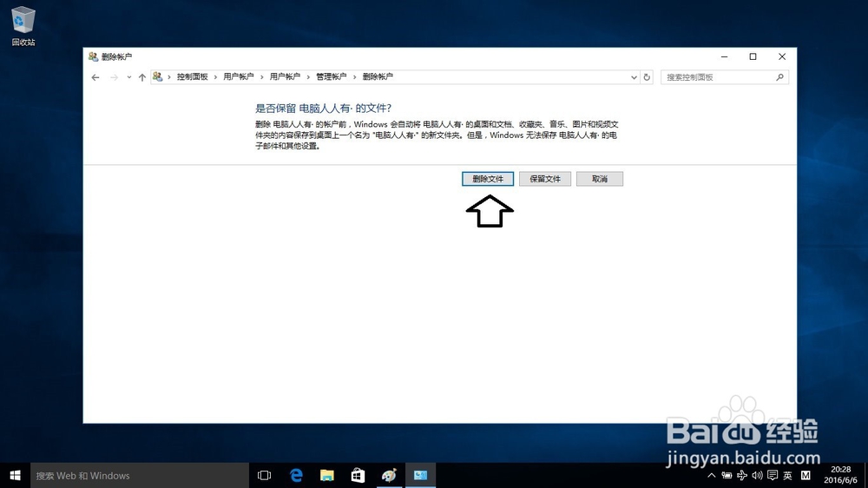Viewport: 868px width, 488px height.
Task: Go up one level arrow
Action: (x=142, y=77)
